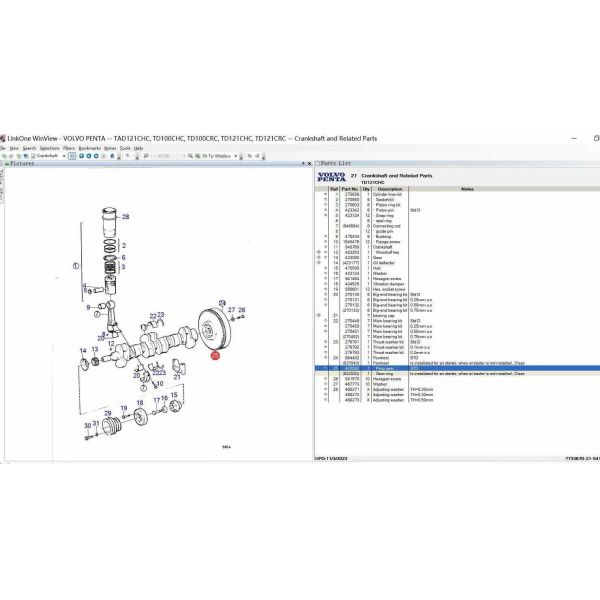Select the Piston pin row
Image resolution: width=600 pixels, height=600 pixels.
click(x=457, y=210)
